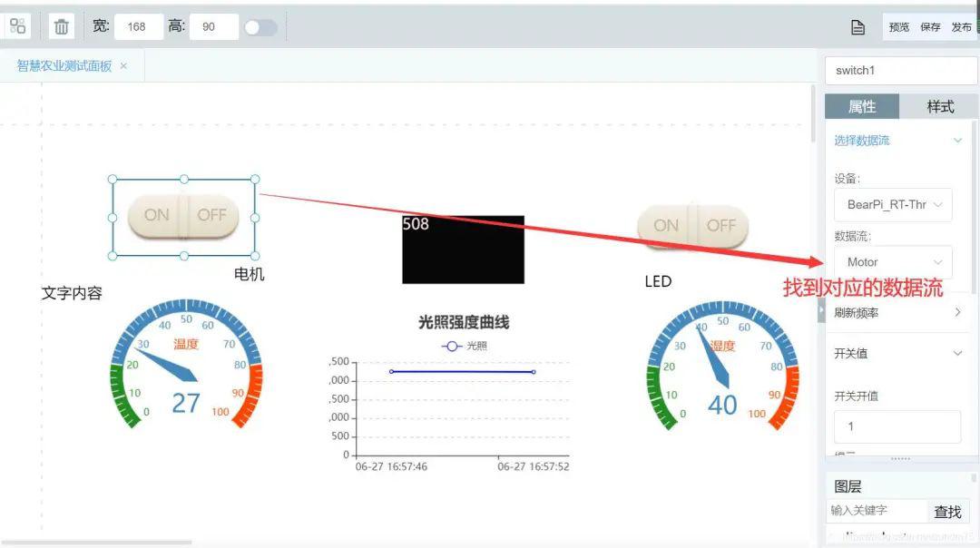Select the 智慧农业测试面板 tab
Image resolution: width=980 pixels, height=548 pixels.
click(x=64, y=65)
